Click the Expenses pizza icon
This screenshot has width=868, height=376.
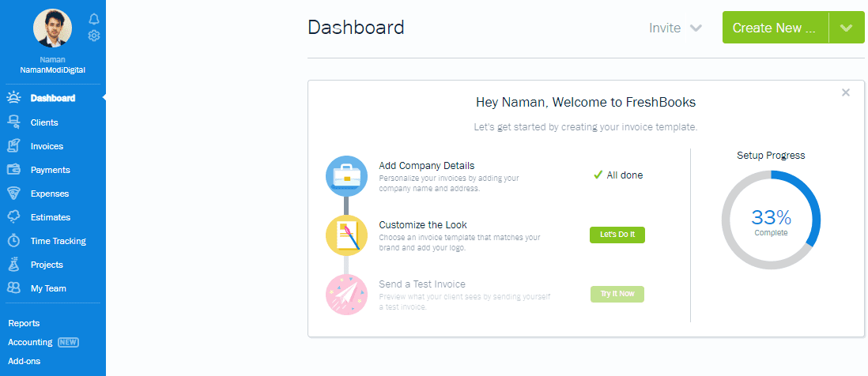coord(13,194)
